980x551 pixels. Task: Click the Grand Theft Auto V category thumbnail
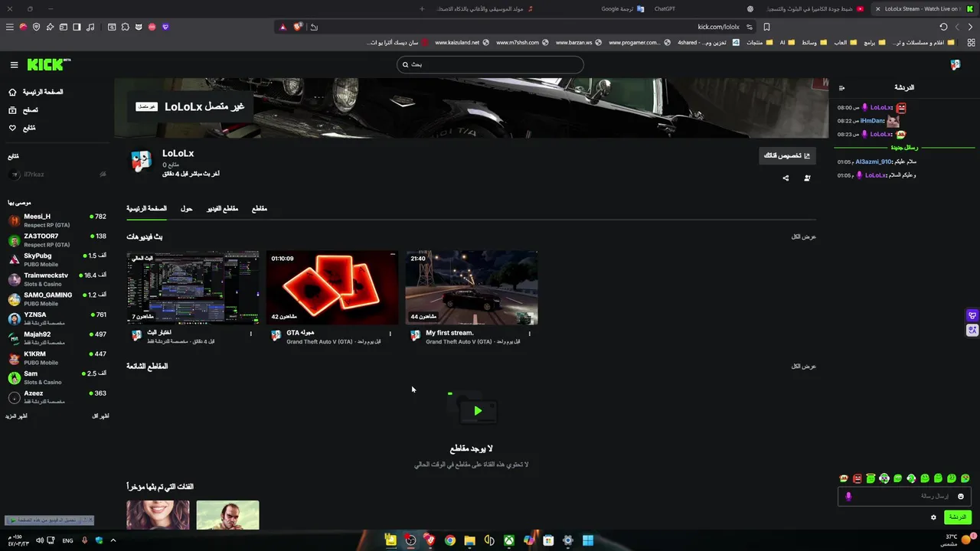click(227, 515)
